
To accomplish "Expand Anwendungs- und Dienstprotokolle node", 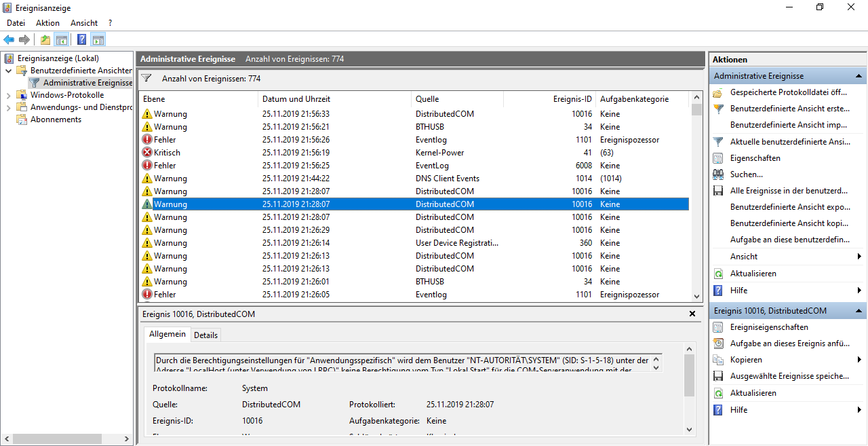I will pyautogui.click(x=8, y=107).
